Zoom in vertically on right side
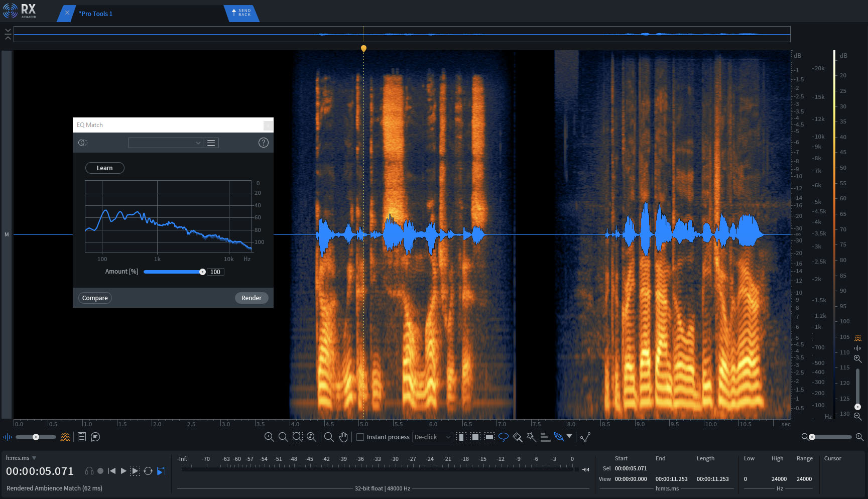Viewport: 868px width, 499px height. pyautogui.click(x=858, y=359)
